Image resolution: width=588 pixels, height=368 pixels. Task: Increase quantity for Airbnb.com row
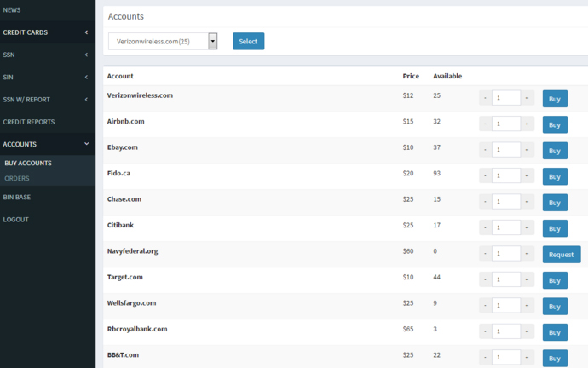tap(527, 124)
